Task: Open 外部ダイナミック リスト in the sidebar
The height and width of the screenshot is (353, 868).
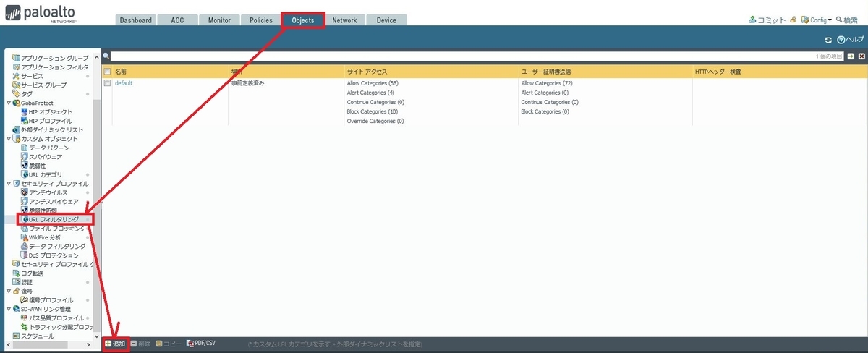Action: [47, 129]
